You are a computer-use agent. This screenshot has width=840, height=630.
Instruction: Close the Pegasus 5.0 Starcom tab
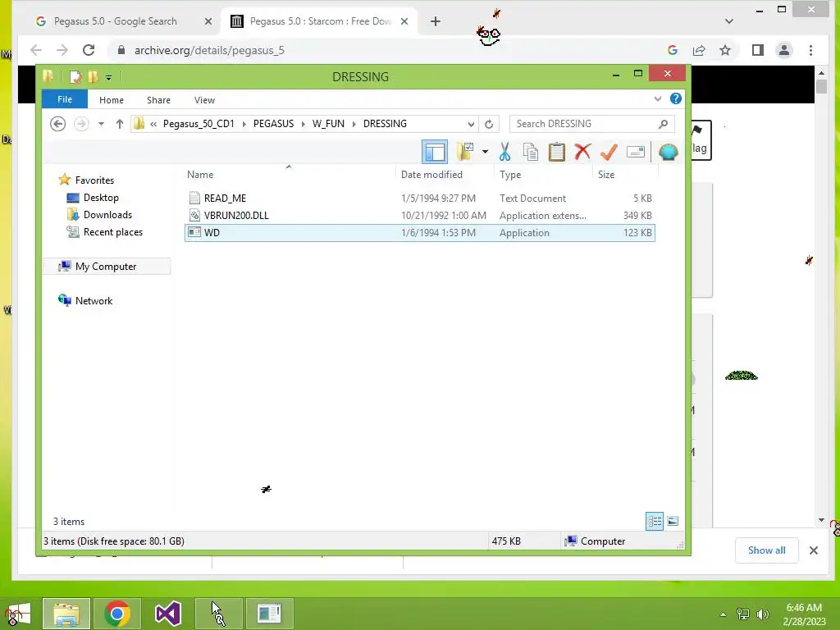(x=404, y=21)
